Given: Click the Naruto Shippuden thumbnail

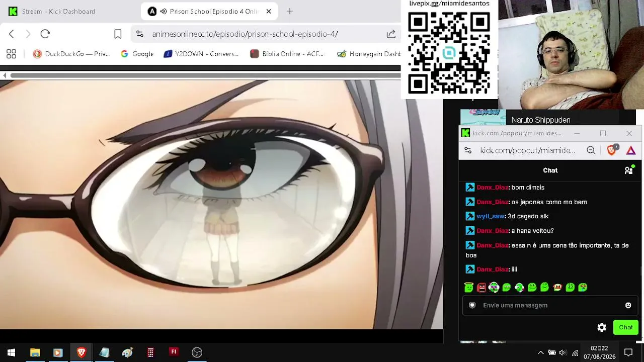Looking at the screenshot, I should pos(483,117).
